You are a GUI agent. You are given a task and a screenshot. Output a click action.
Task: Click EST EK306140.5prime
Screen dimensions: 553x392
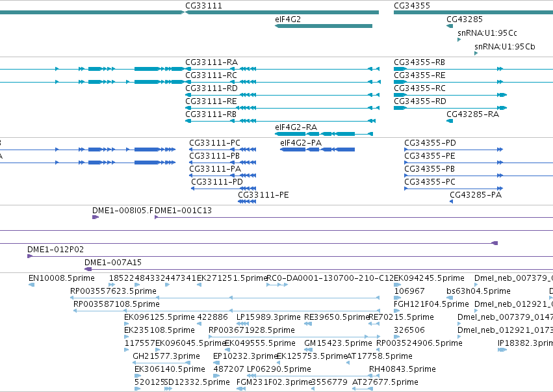point(138,376)
